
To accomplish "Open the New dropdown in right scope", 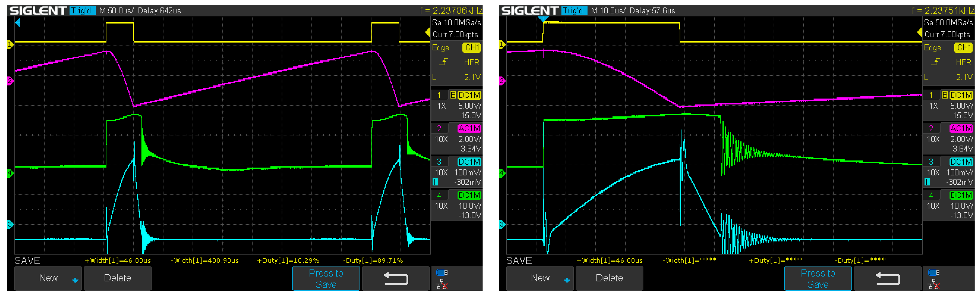I will [540, 278].
